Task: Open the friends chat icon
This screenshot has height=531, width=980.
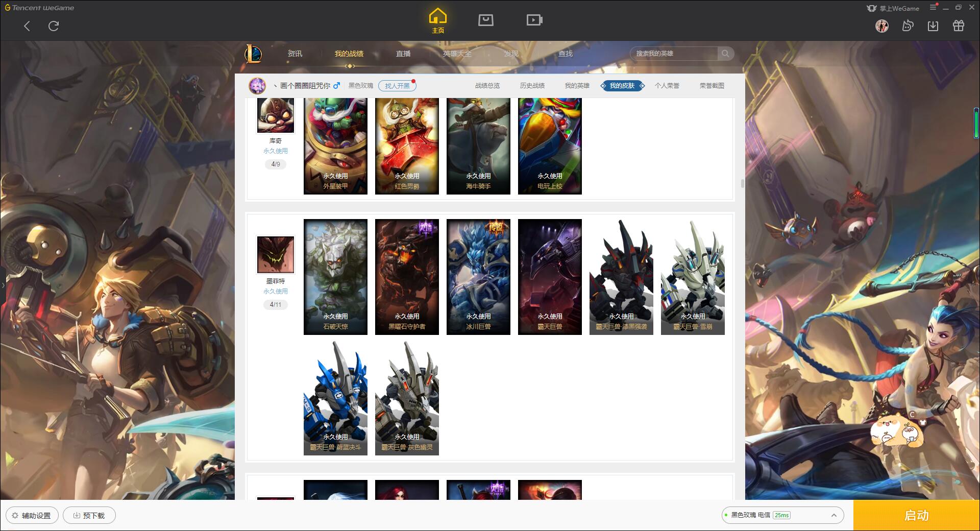Action: [908, 26]
